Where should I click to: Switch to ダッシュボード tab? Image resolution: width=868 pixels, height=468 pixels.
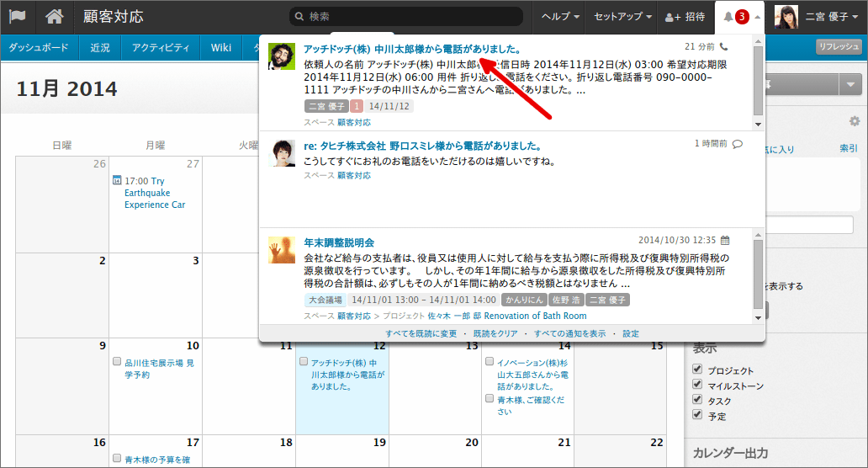[39, 48]
